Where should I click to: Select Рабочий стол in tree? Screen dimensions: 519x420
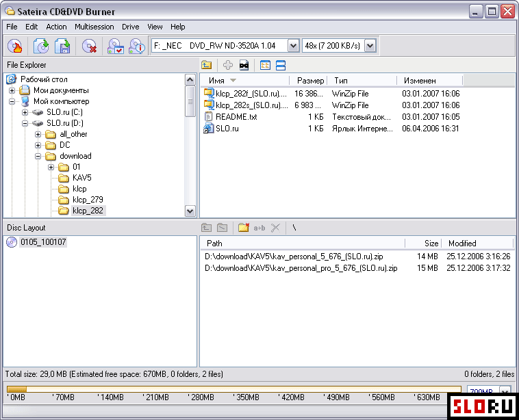(44, 79)
